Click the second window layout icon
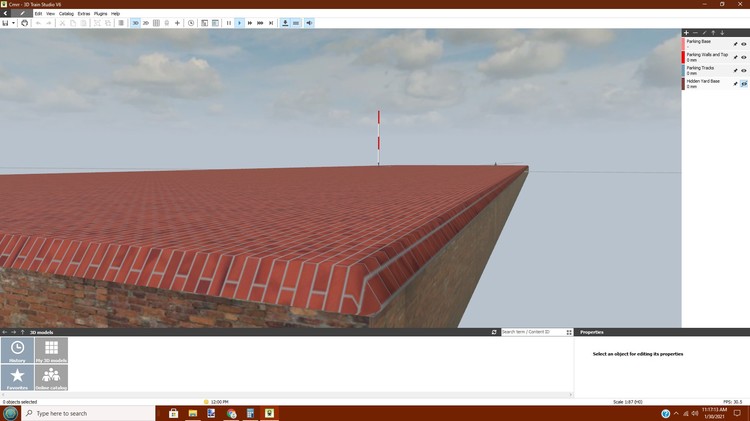Screen dimensions: 750x421 click(x=215, y=23)
